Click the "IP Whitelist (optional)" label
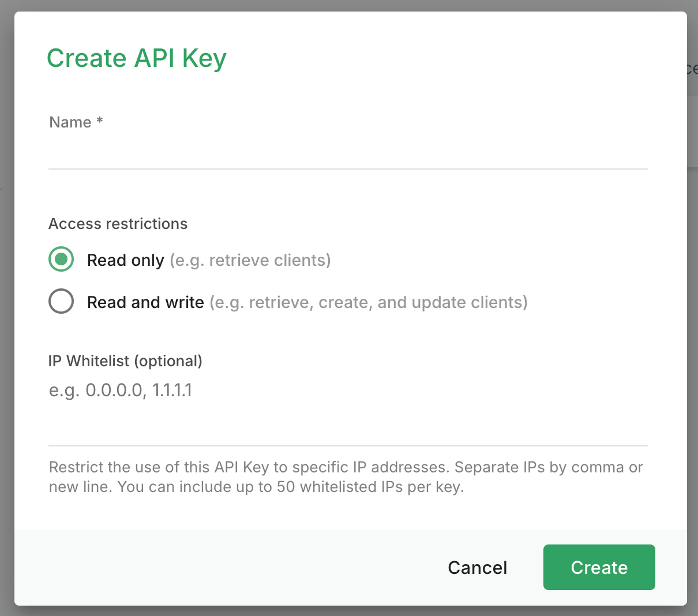The width and height of the screenshot is (698, 616). point(125,361)
